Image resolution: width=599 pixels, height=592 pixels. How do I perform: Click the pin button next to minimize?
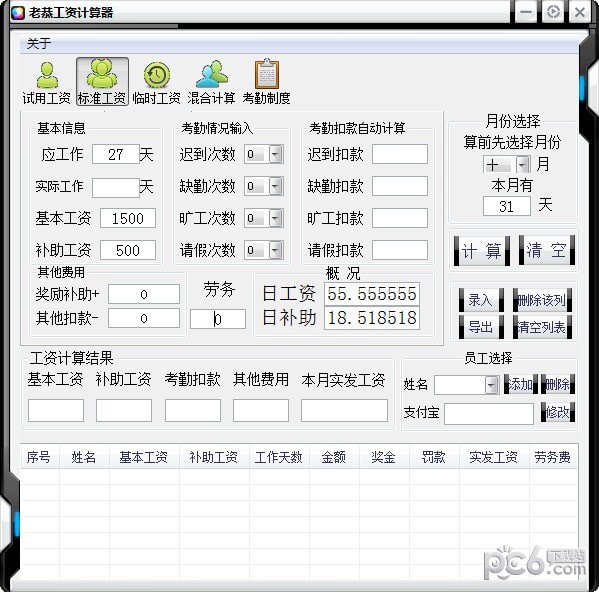pos(553,12)
